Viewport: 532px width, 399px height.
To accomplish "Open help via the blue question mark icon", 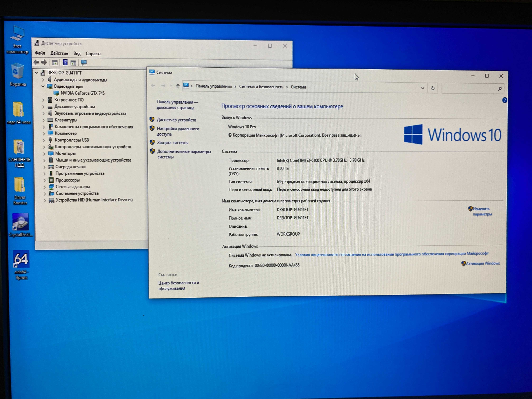I will point(505,100).
